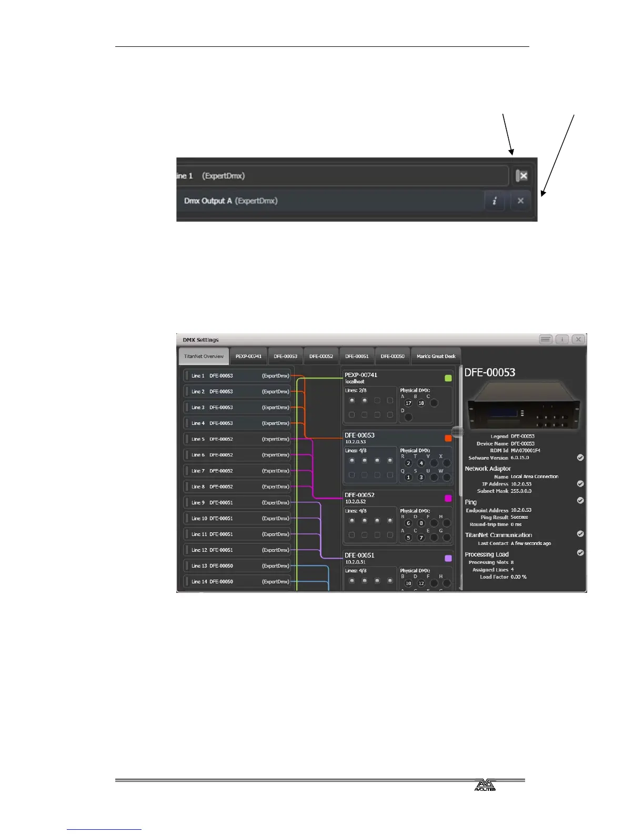Viewport: 644px width, 834px height.
Task: Select Line 4 DFE-00053 row
Action: [237, 423]
